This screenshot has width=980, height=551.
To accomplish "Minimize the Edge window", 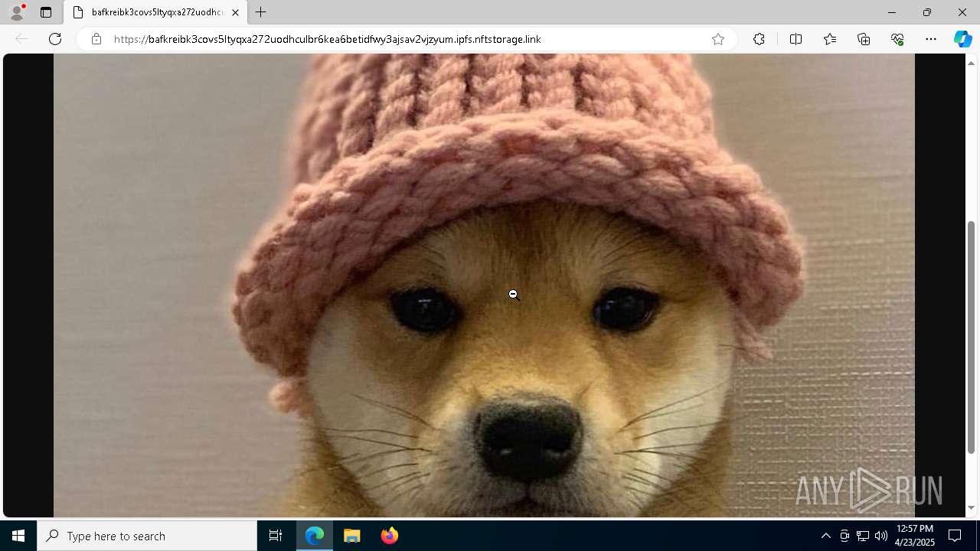I will 891,12.
